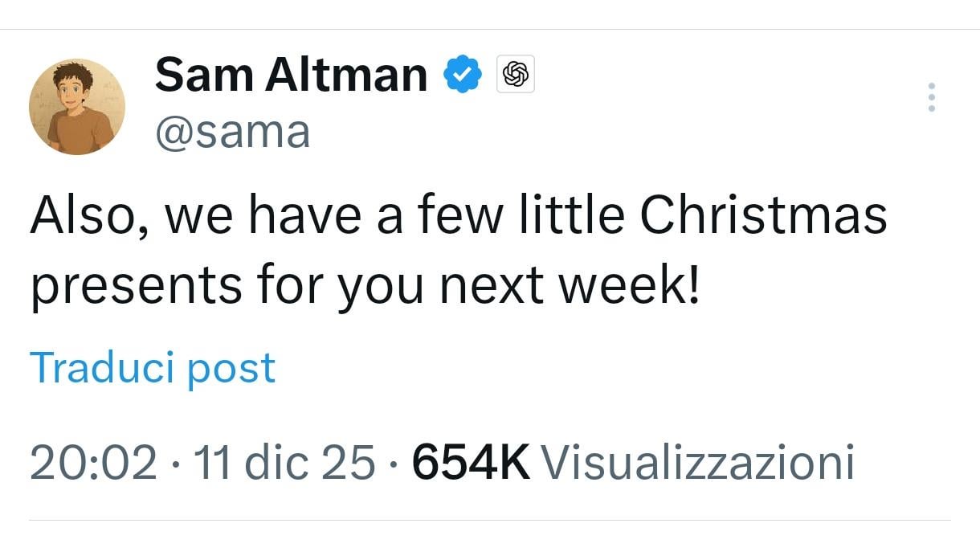Click the 11 dic 25 date
Image resolution: width=980 pixels, height=556 pixels.
pos(284,464)
